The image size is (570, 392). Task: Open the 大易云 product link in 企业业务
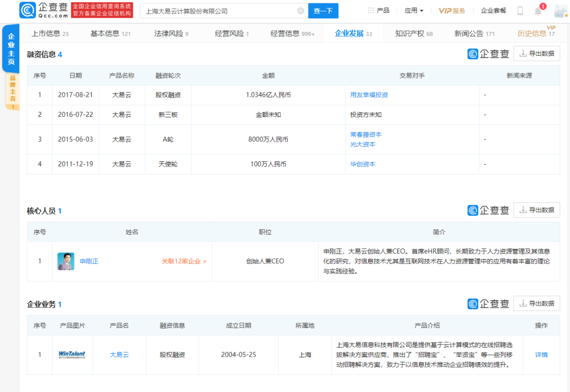[x=119, y=354]
